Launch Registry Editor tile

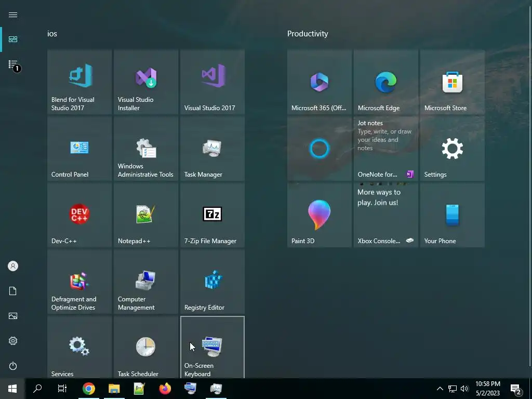click(212, 281)
